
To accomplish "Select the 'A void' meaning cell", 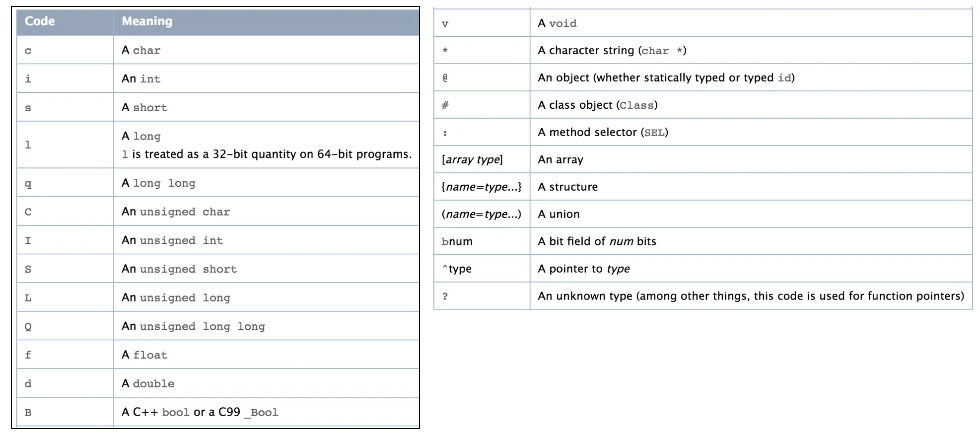I will point(557,23).
